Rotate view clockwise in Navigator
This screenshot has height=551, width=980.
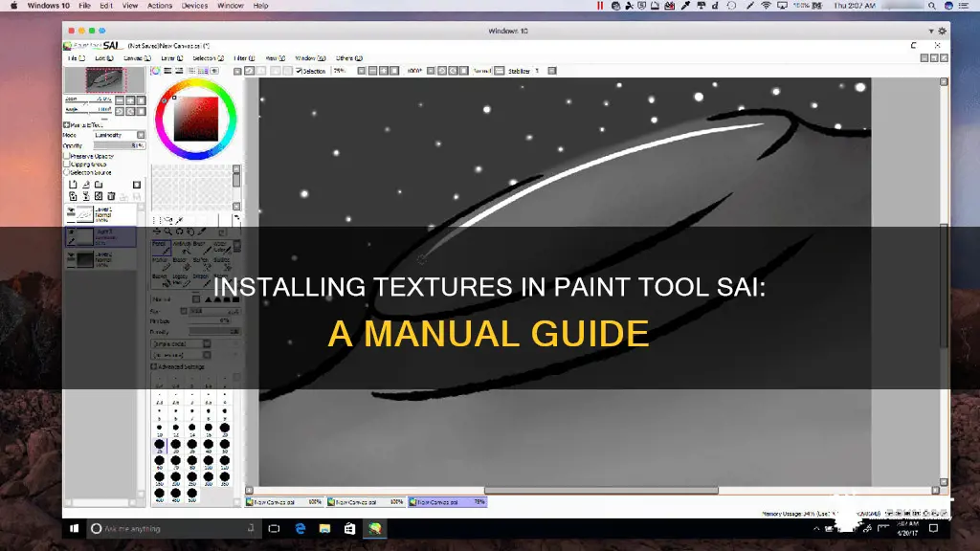tap(130, 111)
